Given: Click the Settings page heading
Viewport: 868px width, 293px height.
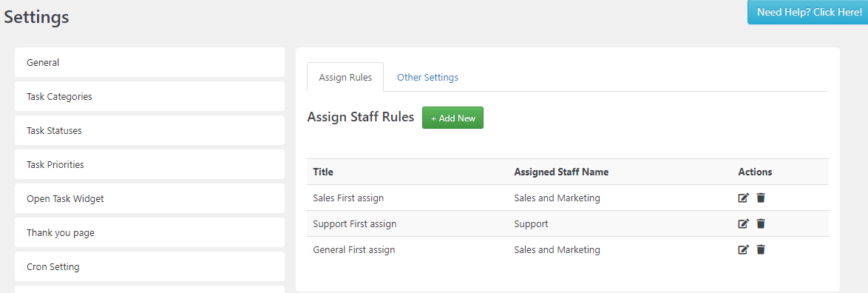Looking at the screenshot, I should click(x=36, y=16).
